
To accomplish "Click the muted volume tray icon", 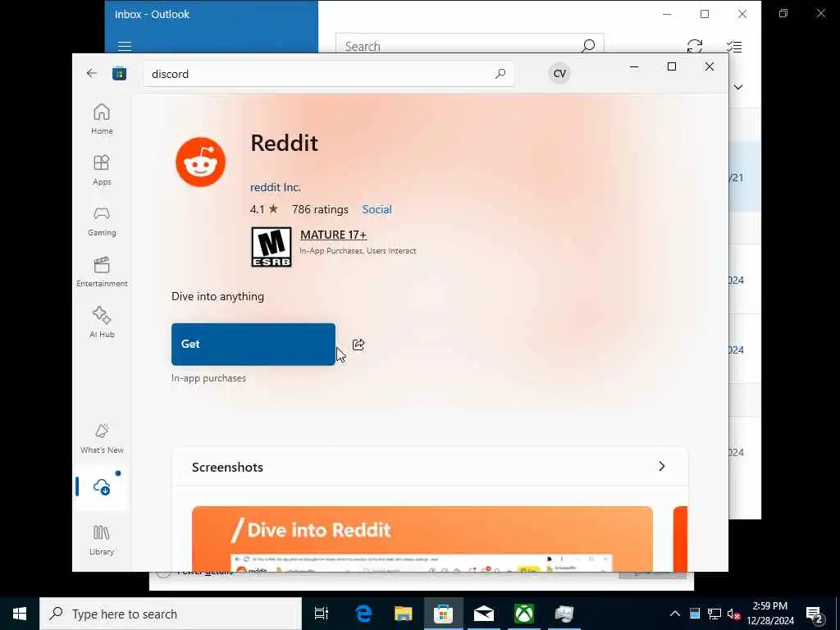I will click(733, 614).
